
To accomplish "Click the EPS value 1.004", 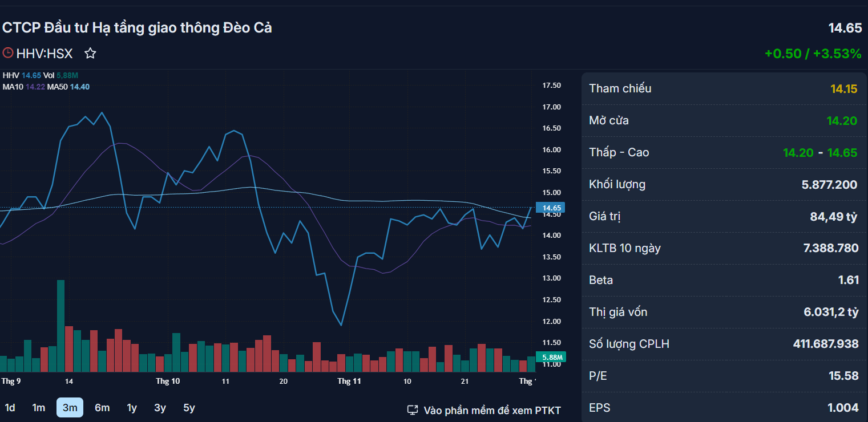I will 843,408.
